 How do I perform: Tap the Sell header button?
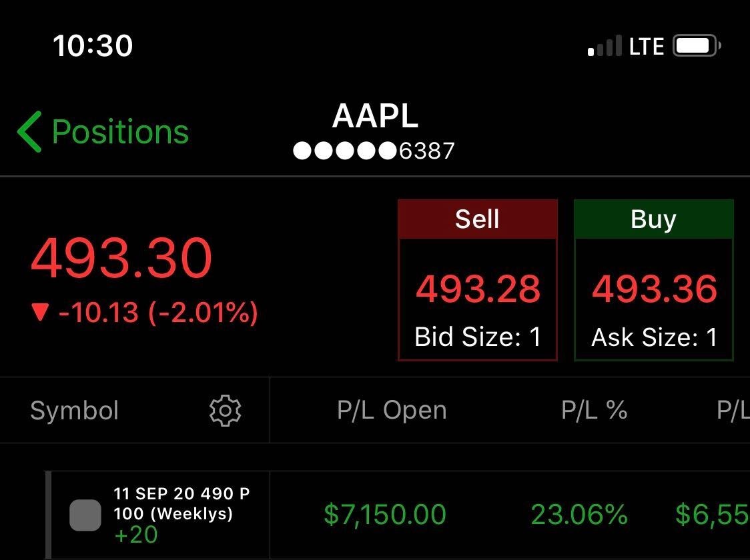click(477, 219)
